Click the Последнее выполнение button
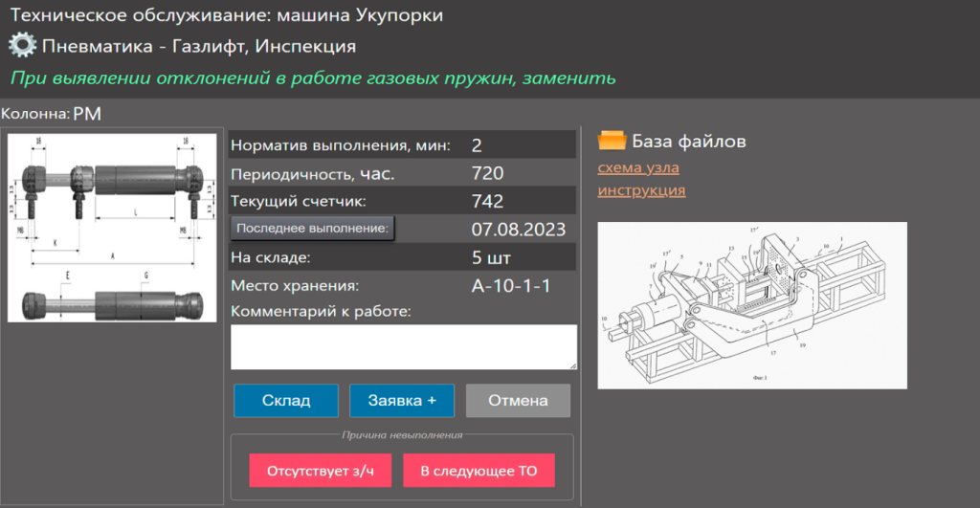980x508 pixels. [x=313, y=229]
